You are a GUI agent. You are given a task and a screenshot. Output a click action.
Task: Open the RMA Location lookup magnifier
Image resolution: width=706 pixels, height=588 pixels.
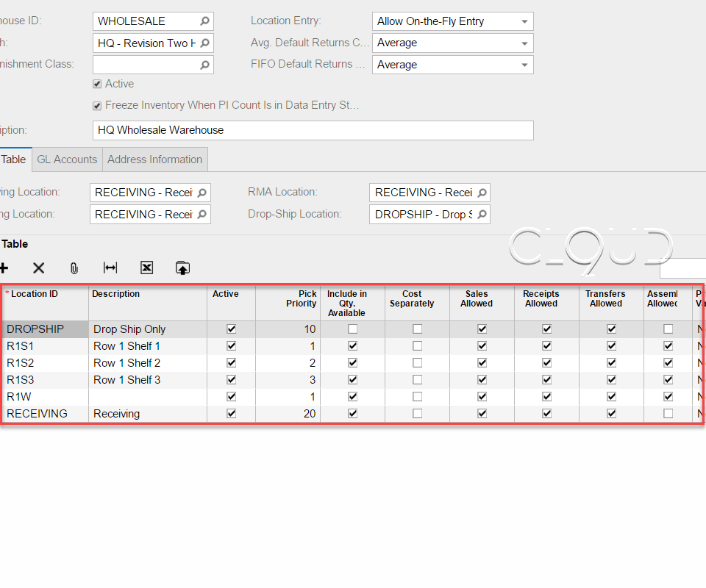pos(482,192)
